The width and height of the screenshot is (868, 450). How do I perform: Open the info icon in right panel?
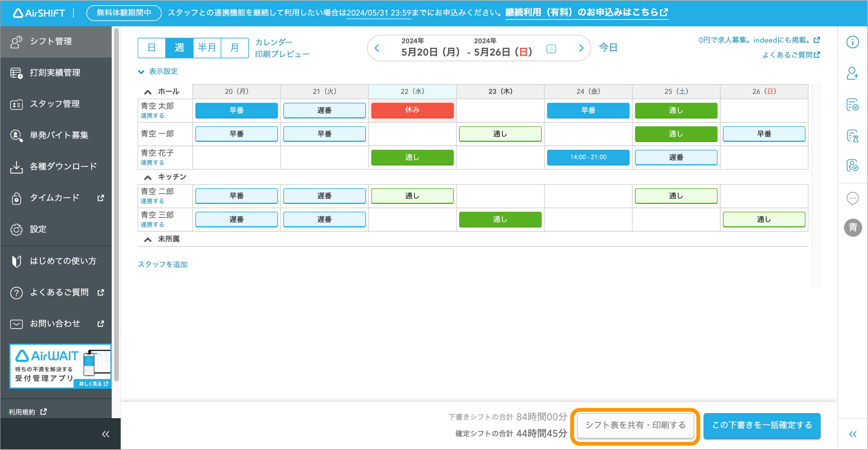(x=852, y=42)
